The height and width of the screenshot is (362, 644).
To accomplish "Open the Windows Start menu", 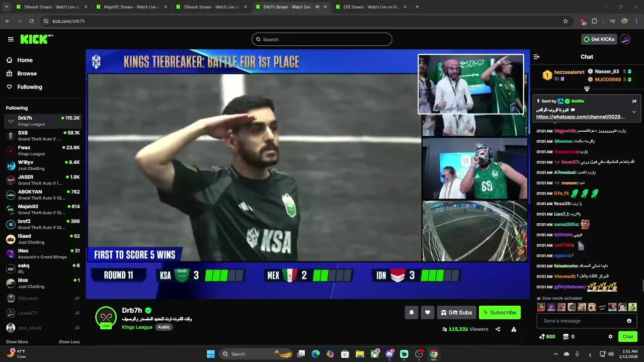I will click(211, 354).
